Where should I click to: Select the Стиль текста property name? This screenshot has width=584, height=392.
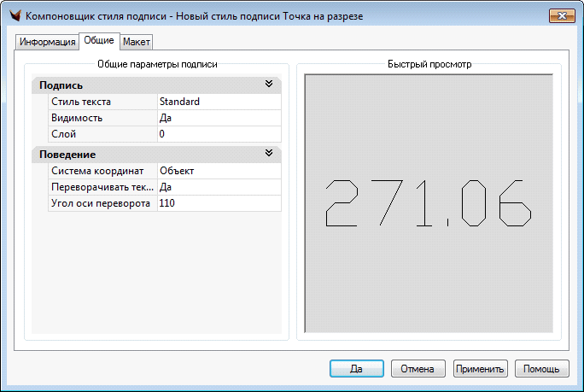(81, 102)
